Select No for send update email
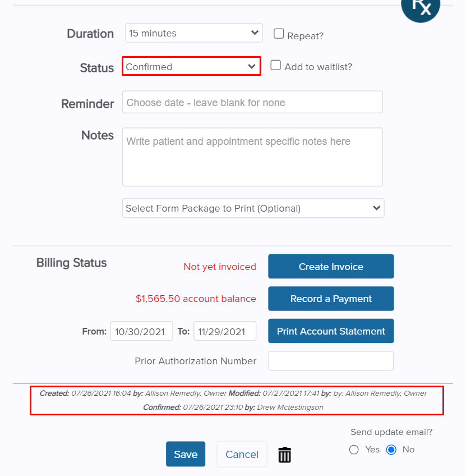This screenshot has height=476, width=466. 391,450
